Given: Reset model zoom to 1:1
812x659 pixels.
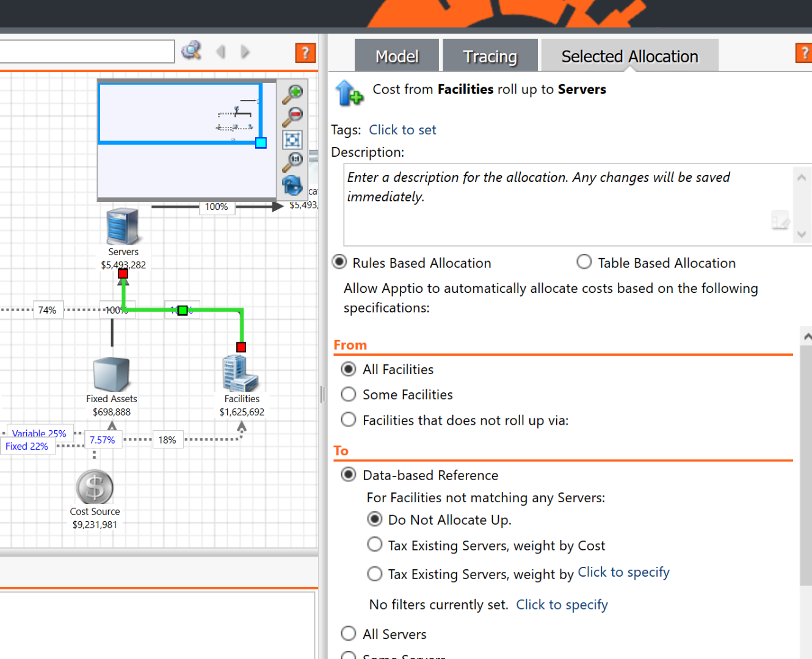Looking at the screenshot, I should [x=293, y=162].
